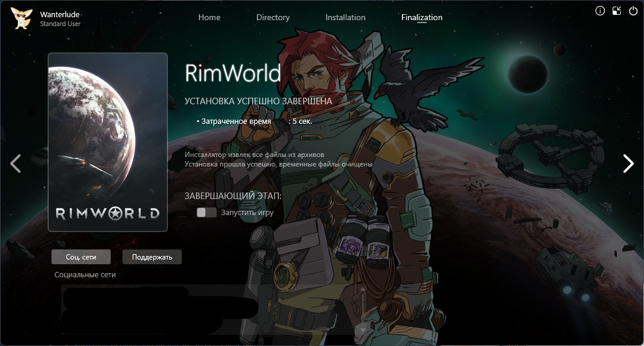Click the RimWorld cover art thumbnail
Screen dimensions: 644x346
tap(108, 142)
